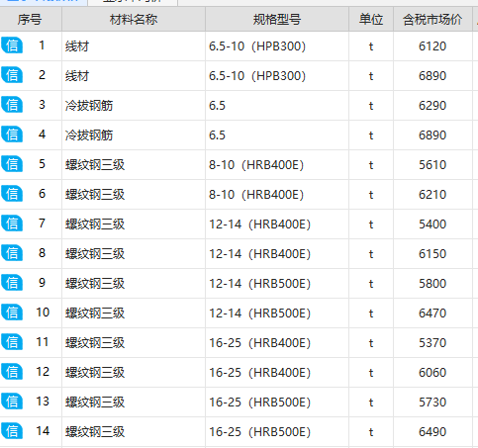Select price 5610 in row 5
The width and height of the screenshot is (478, 448).
point(432,165)
